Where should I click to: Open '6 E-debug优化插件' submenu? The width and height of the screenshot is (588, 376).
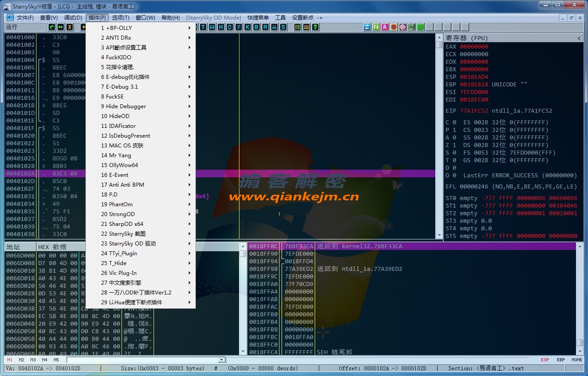click(x=141, y=77)
